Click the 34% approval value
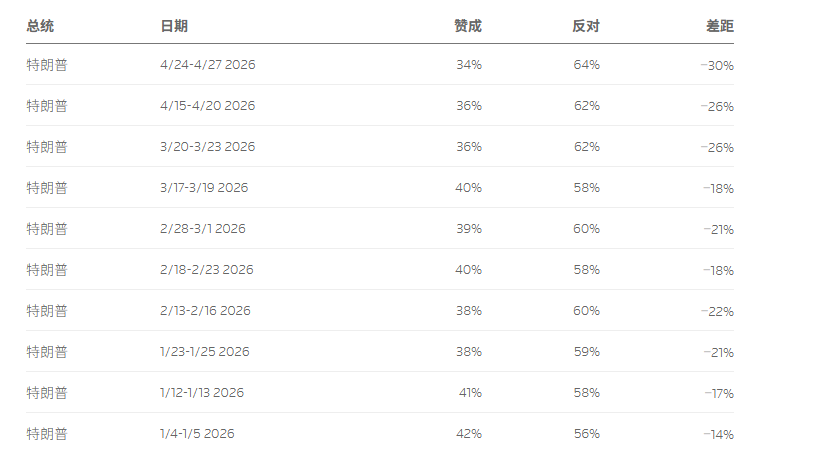 pos(468,65)
